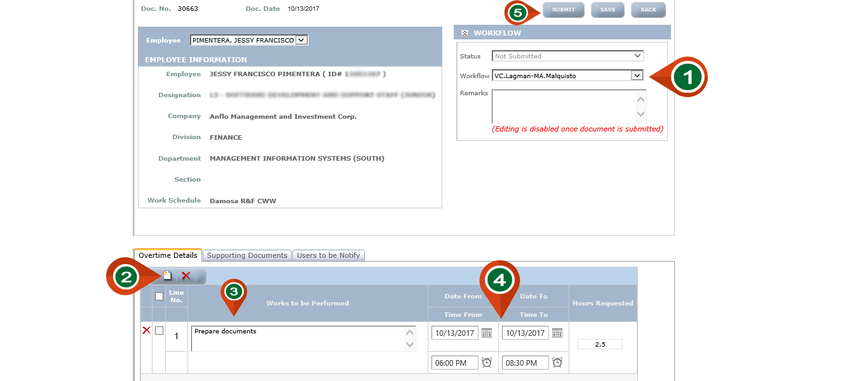Click the Works to be Performed text box
The image size is (868, 381).
pyautogui.click(x=299, y=338)
